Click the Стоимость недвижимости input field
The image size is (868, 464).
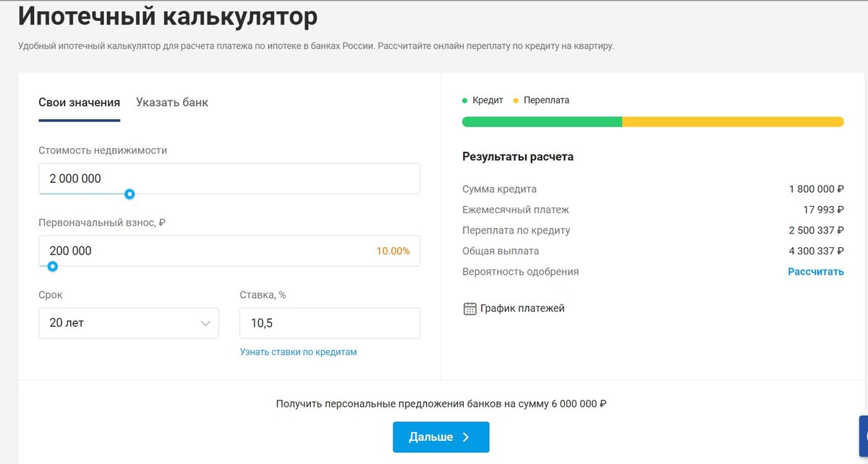click(x=229, y=178)
